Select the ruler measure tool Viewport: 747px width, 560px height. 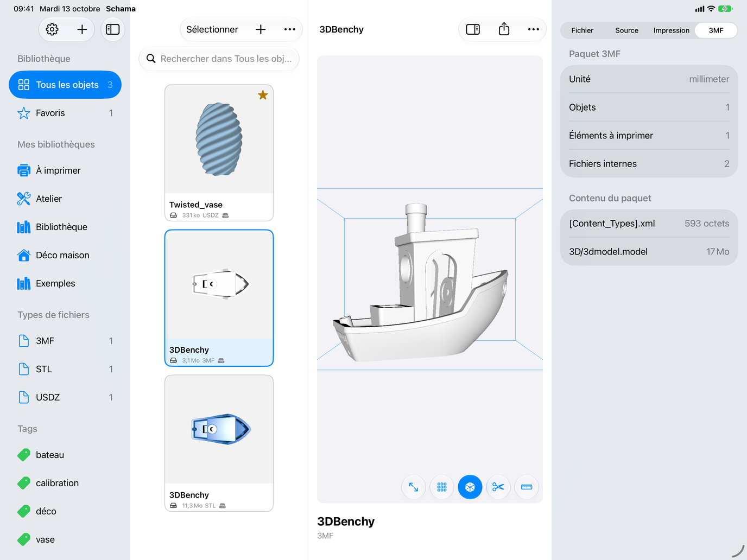(x=527, y=487)
